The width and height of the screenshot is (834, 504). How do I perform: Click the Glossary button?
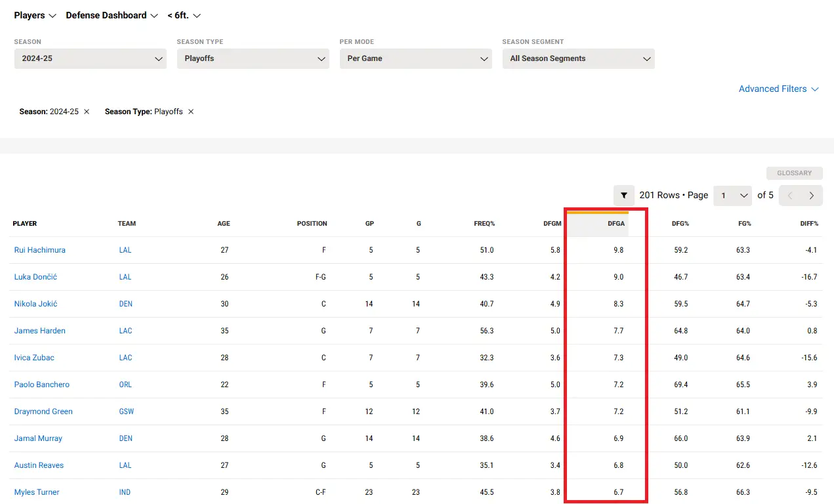pos(794,173)
